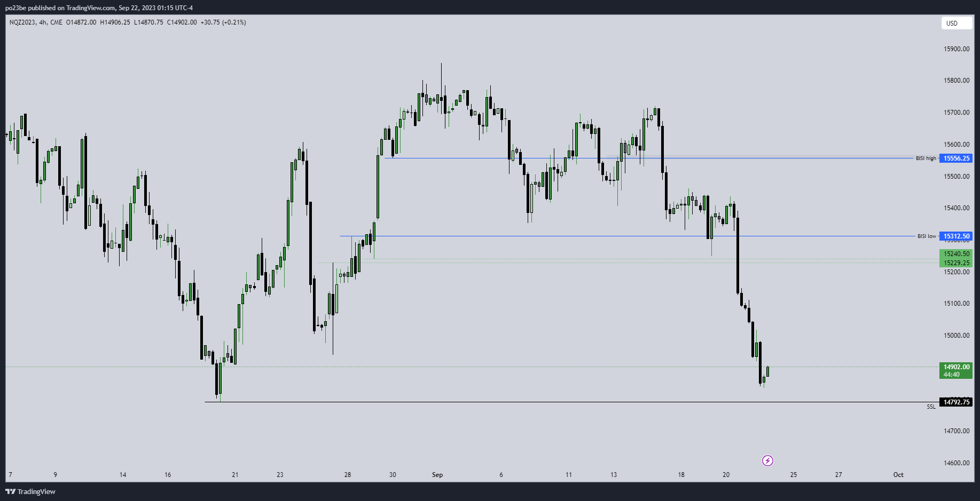Click the 4h interval in chart legend
This screenshot has width=980, height=501.
[43, 22]
